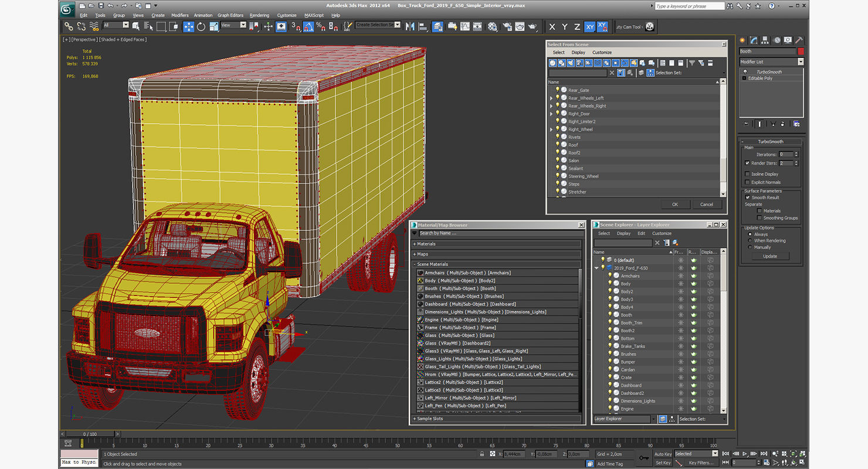Expand Rear_Wheels_Left tree item
868x469 pixels.
(x=551, y=98)
